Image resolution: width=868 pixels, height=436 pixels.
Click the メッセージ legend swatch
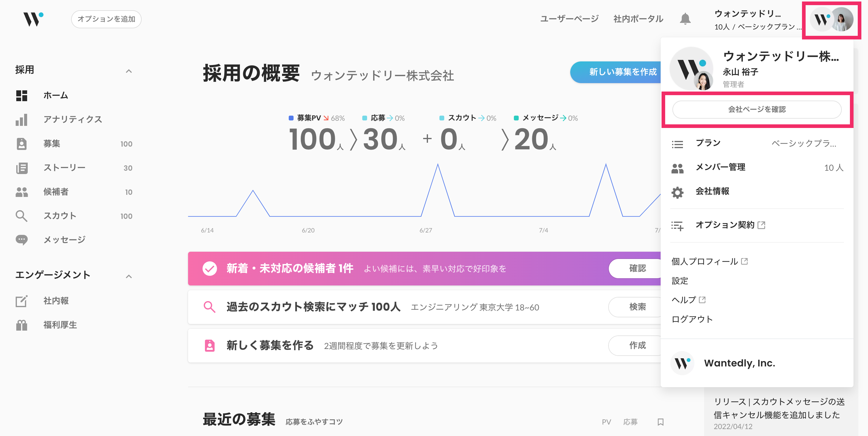point(516,118)
